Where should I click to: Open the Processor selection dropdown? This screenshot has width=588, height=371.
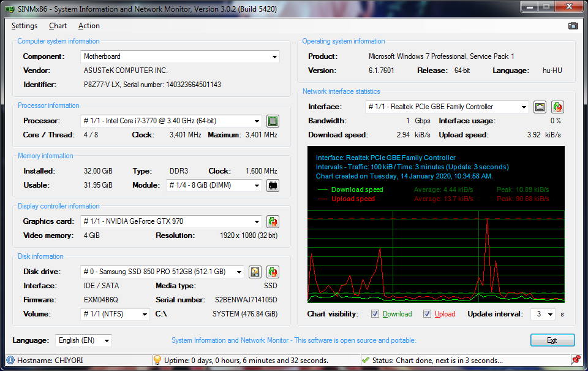pos(171,121)
